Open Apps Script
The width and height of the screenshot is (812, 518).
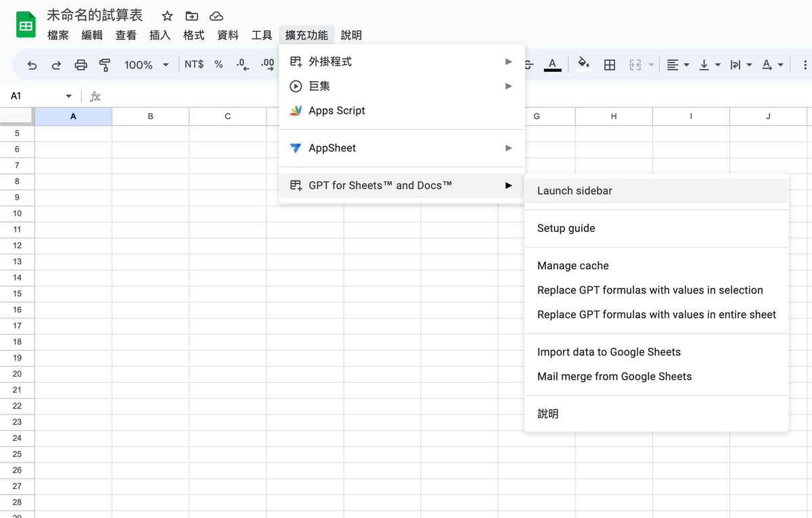402,110
